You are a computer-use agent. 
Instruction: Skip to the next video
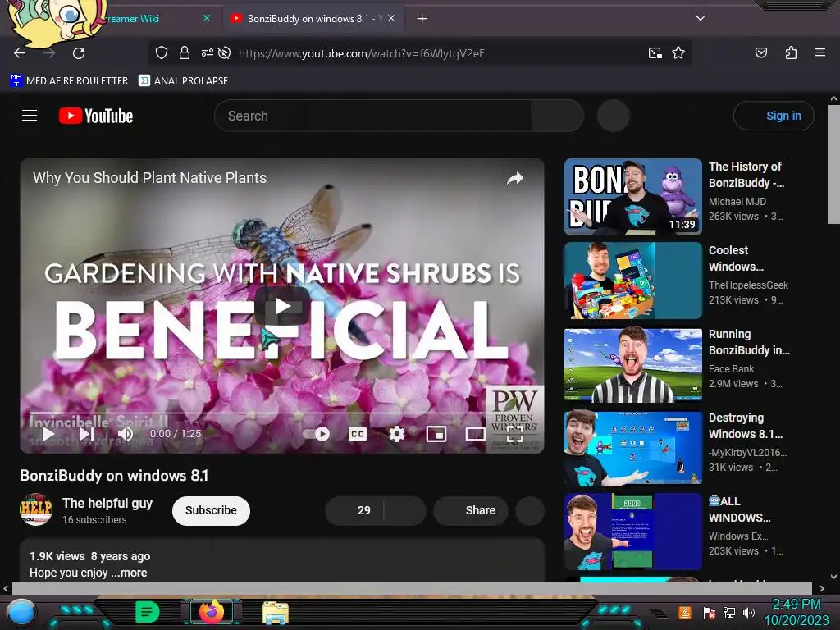[87, 434]
